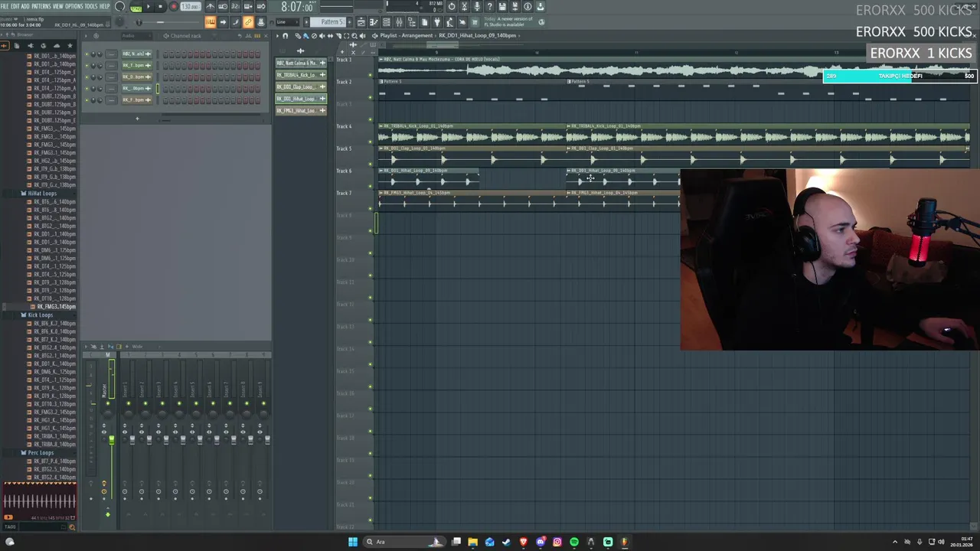980x551 pixels.
Task: Click the Stop button in the transport
Action: click(x=161, y=7)
